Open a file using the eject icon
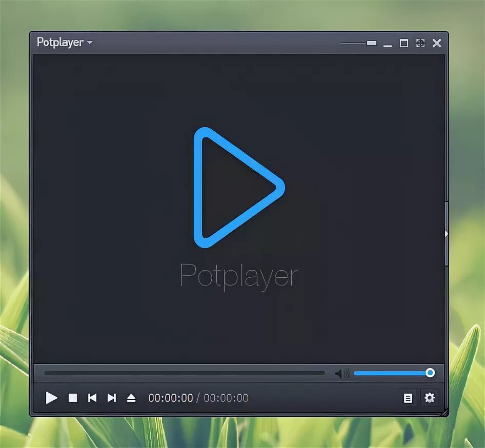The height and width of the screenshot is (448, 485). click(x=131, y=398)
